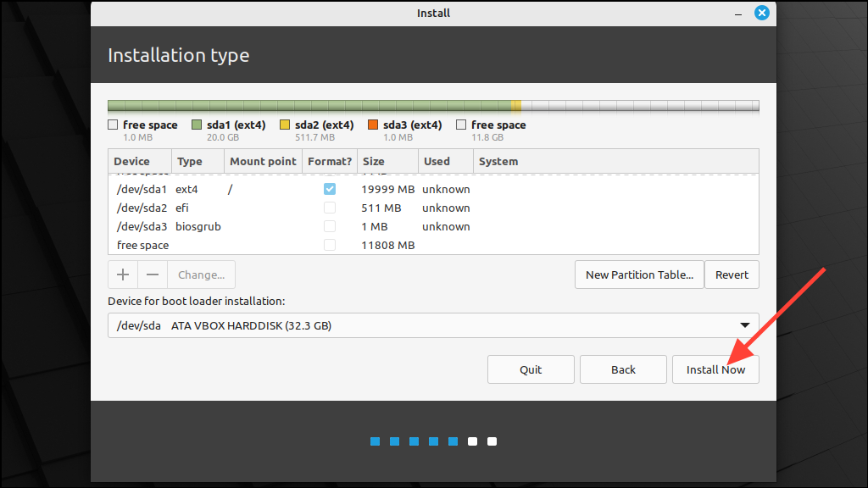Screen dimensions: 868x488
Task: Toggle the Format checkbox on the free space row
Action: (329, 244)
